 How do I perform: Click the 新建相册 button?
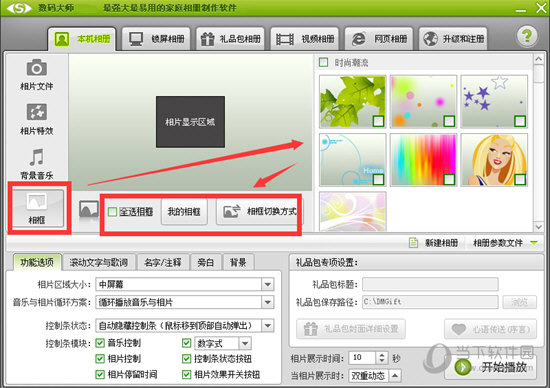click(x=434, y=242)
